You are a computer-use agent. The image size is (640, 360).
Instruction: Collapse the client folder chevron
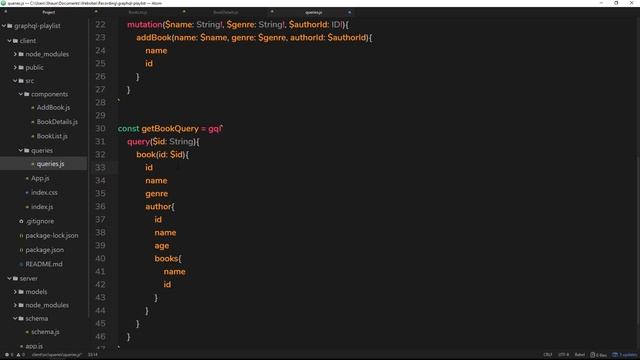9,41
